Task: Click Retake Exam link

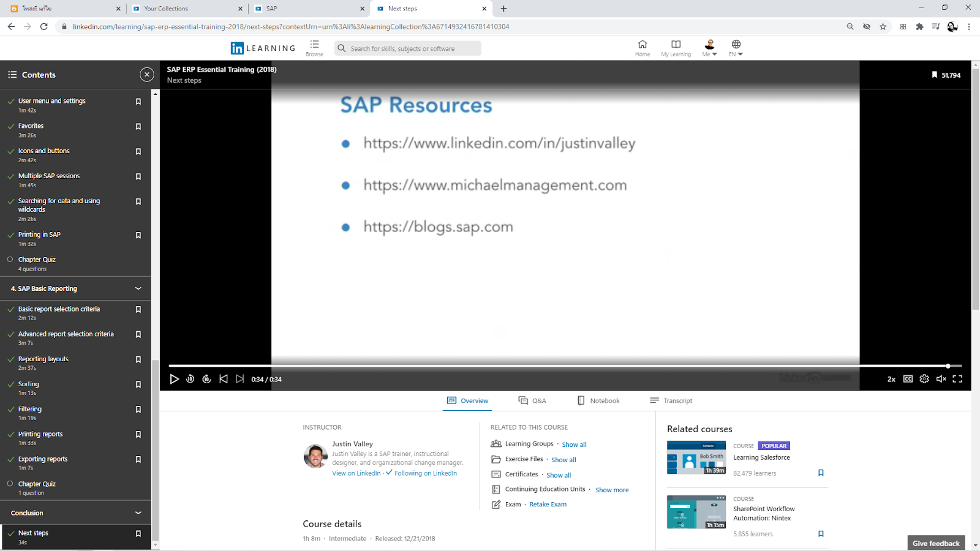Action: point(548,504)
